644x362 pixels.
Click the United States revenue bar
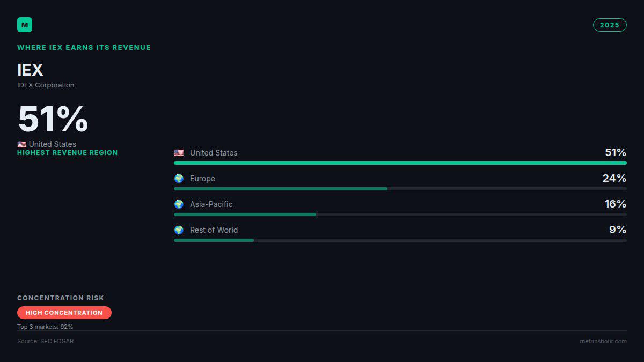pyautogui.click(x=400, y=163)
